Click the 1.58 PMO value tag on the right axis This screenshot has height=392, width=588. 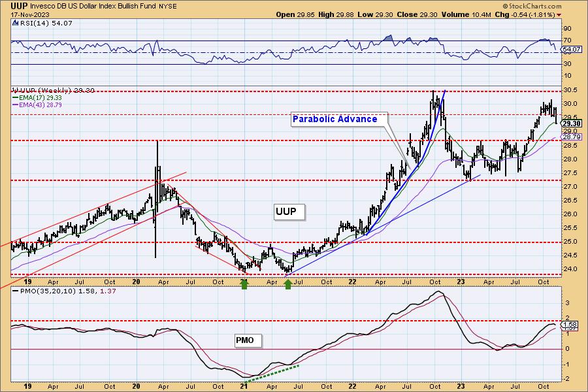pos(570,324)
